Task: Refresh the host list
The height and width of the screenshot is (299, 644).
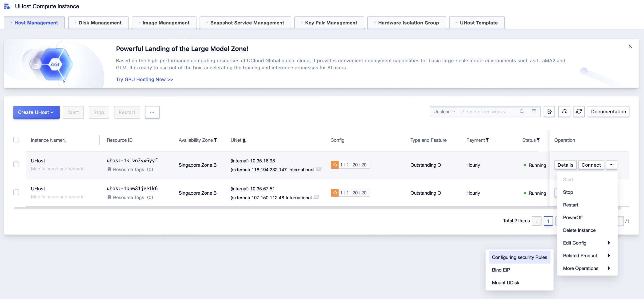Action: tap(579, 111)
